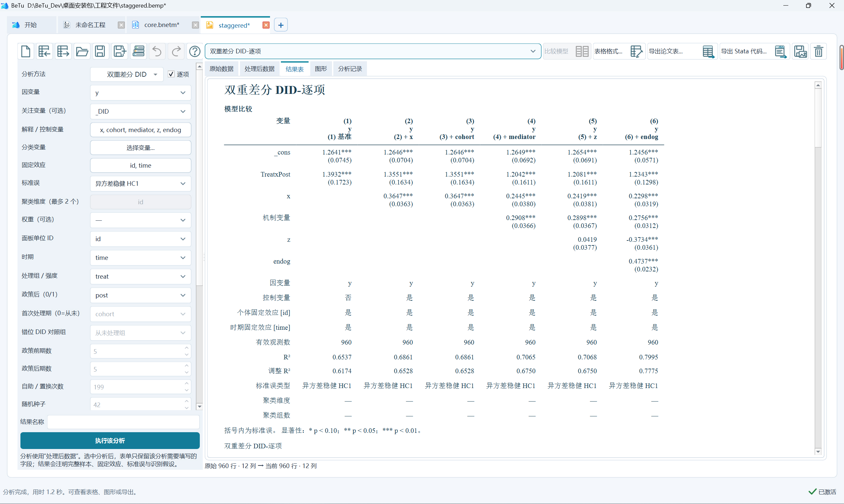The width and height of the screenshot is (844, 504).
Task: Click the new blank document icon
Action: [x=26, y=51]
